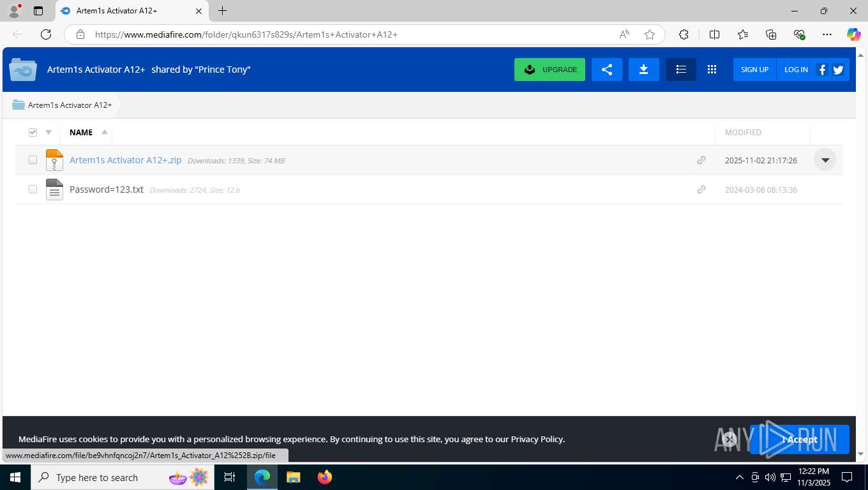Screen dimensions: 868x490
Task: Open the share folder button
Action: tap(607, 70)
